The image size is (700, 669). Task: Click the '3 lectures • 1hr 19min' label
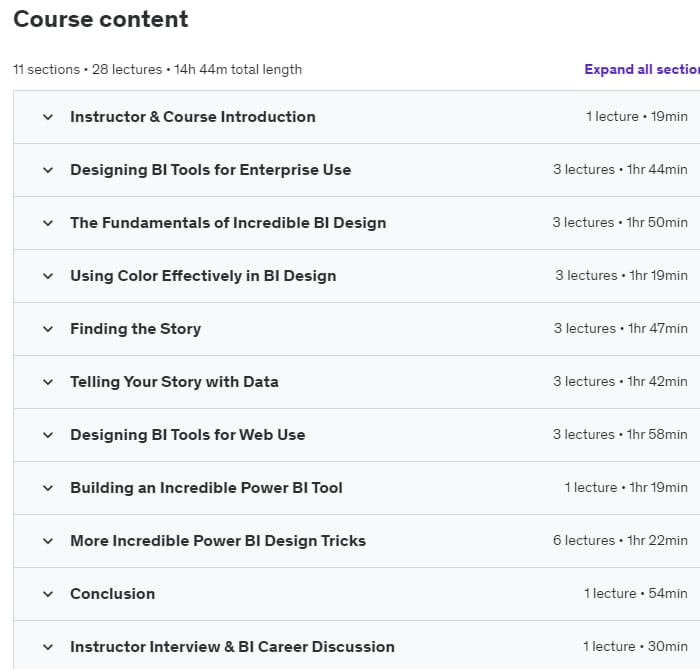tap(621, 275)
